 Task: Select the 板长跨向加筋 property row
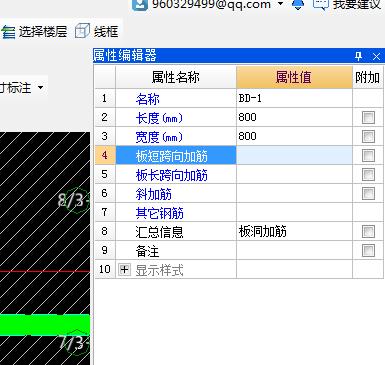pyautogui.click(x=176, y=175)
